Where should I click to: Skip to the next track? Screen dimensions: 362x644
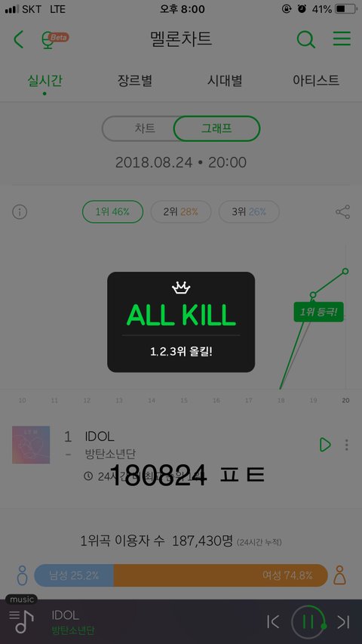pos(344,622)
